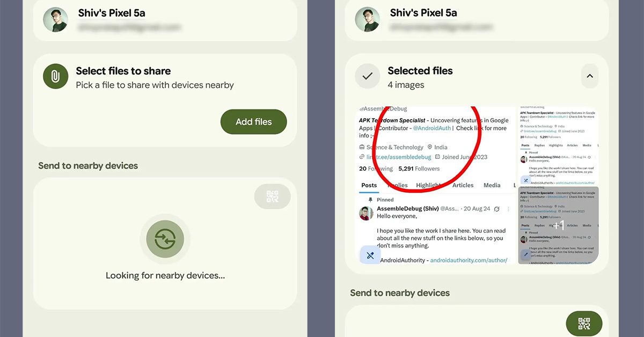Viewport: 644px width, 337px height.
Task: Switch to the Posts tab in screenshot
Action: tap(369, 185)
